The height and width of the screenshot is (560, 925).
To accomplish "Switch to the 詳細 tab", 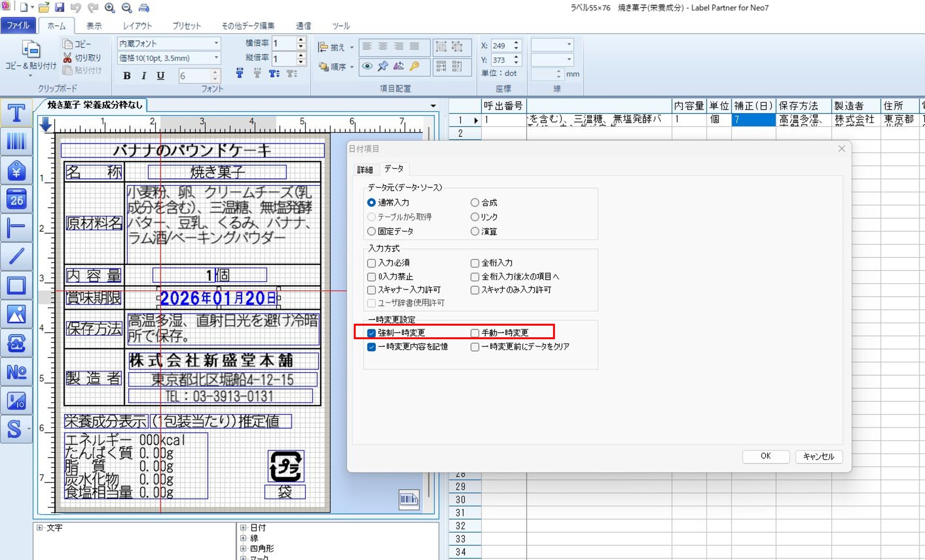I will click(365, 170).
